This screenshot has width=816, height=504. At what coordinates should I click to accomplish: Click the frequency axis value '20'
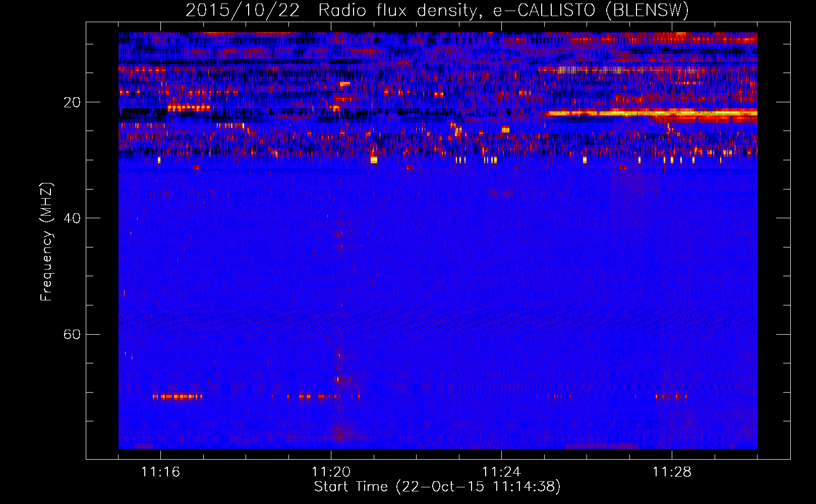click(x=72, y=102)
